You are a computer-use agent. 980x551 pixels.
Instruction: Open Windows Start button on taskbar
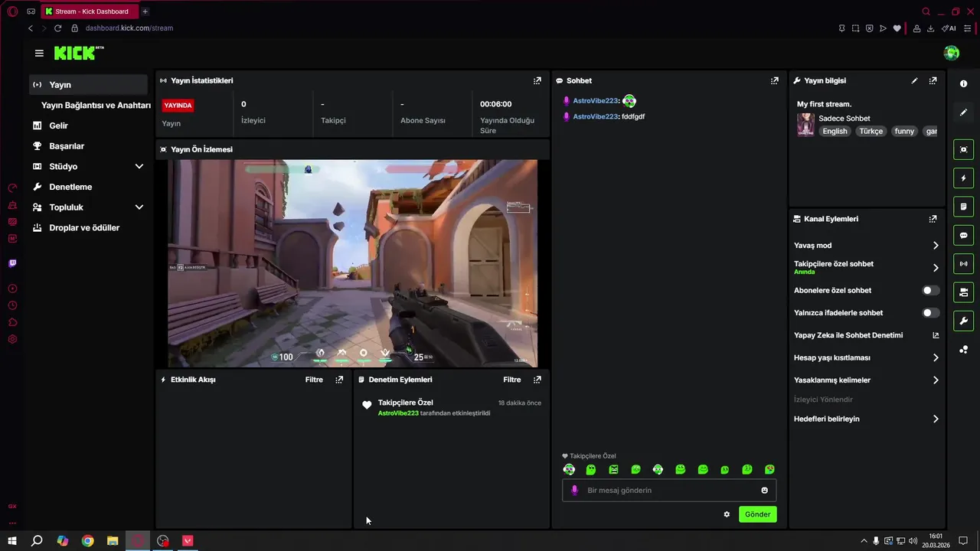click(12, 541)
